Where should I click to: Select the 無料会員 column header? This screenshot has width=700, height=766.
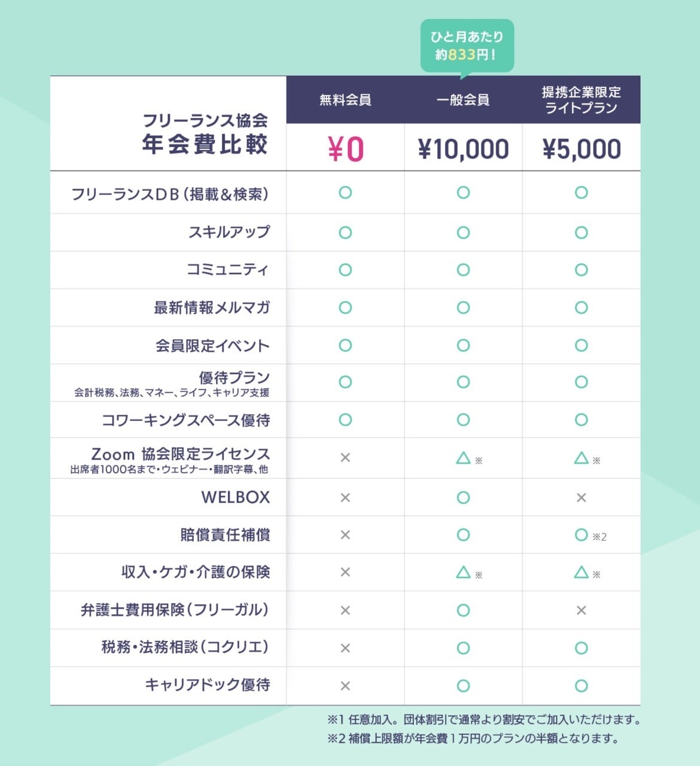[345, 100]
